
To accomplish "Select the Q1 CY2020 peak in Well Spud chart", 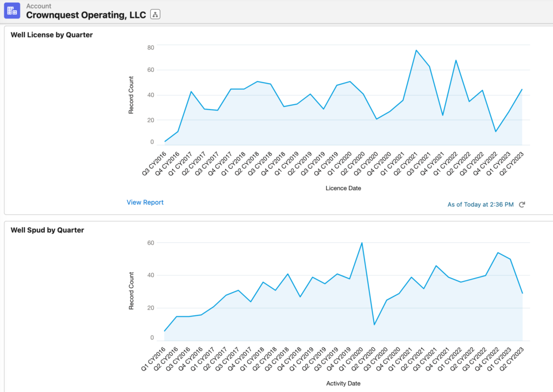I will click(x=362, y=243).
